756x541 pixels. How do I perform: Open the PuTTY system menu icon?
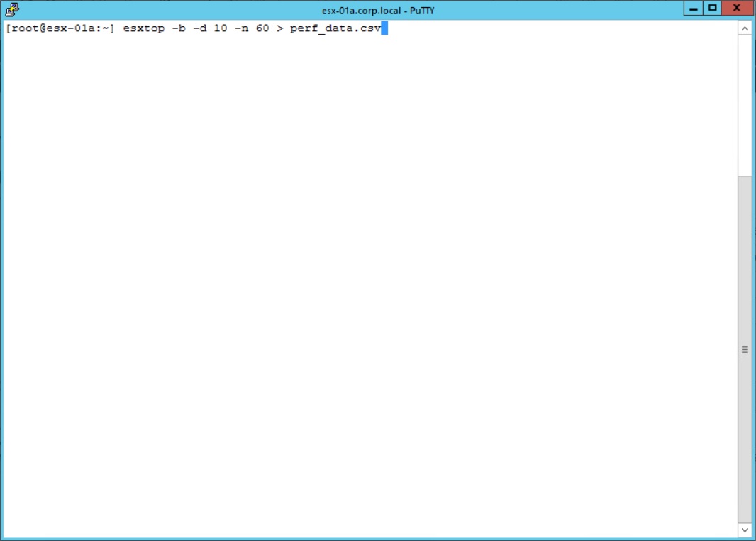pyautogui.click(x=11, y=9)
